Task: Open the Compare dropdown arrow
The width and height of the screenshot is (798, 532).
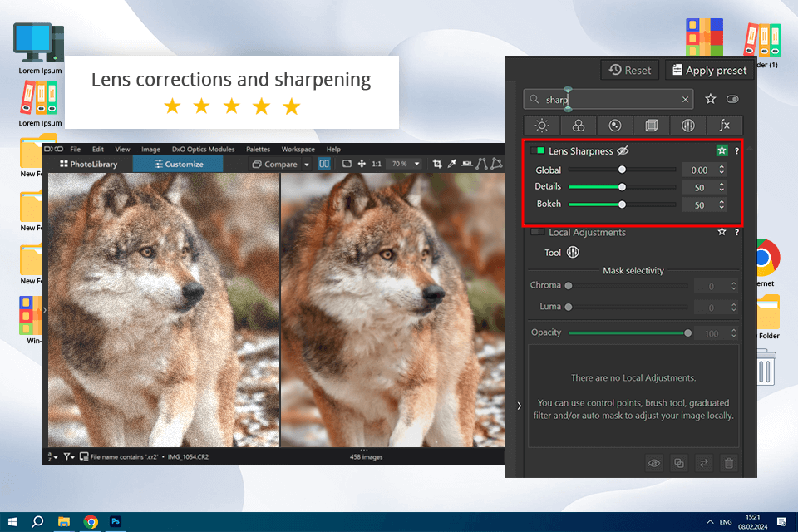Action: tap(306, 165)
